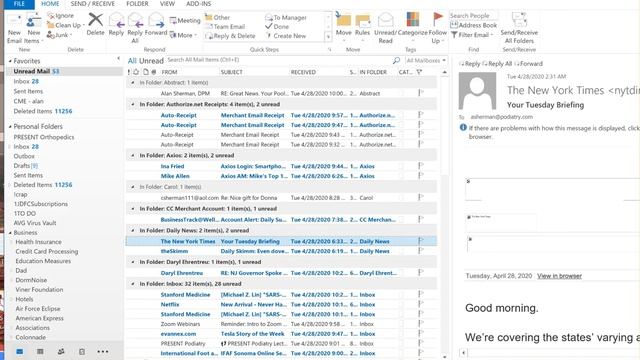Flag the BusinessTrack account alert message
The height and width of the screenshot is (360, 640).
click(421, 219)
